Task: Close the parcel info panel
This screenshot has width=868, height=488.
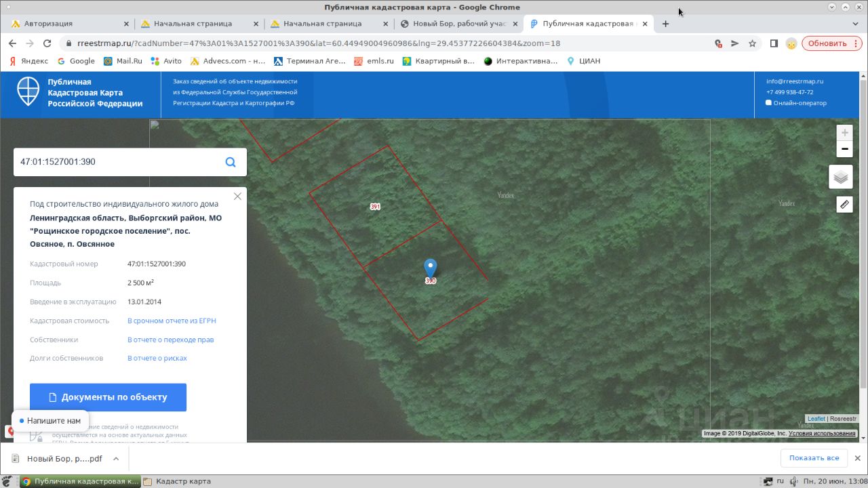Action: point(237,197)
